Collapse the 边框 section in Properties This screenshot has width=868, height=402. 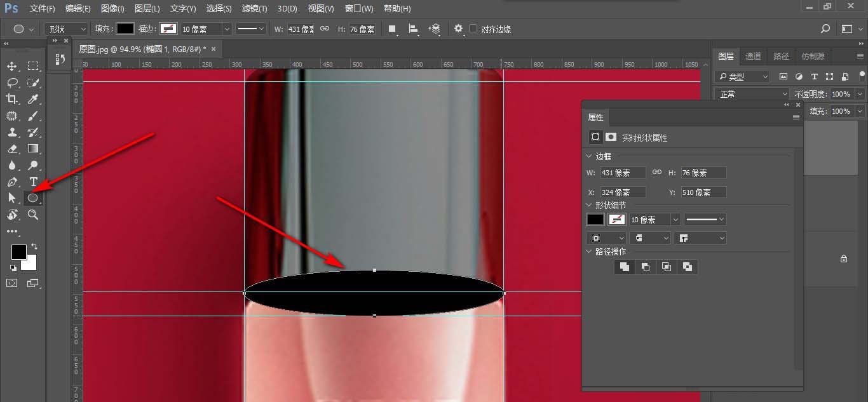587,156
